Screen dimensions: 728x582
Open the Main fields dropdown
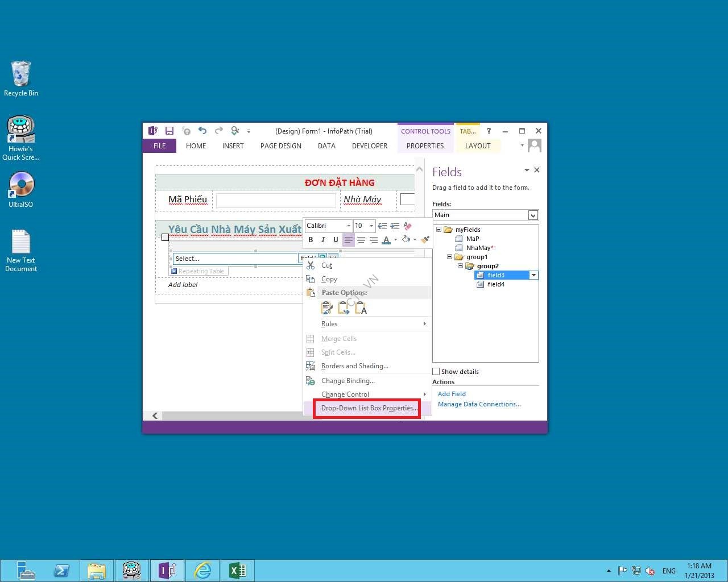click(x=533, y=215)
